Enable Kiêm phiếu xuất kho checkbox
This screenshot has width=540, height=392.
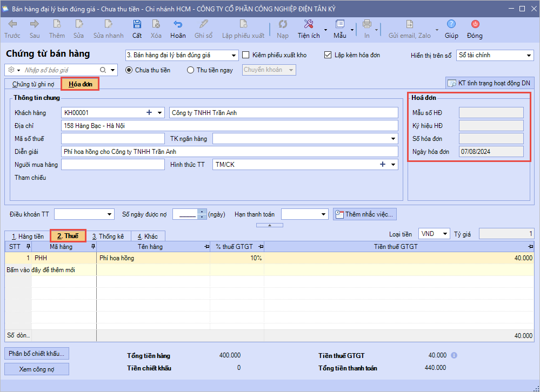[246, 55]
